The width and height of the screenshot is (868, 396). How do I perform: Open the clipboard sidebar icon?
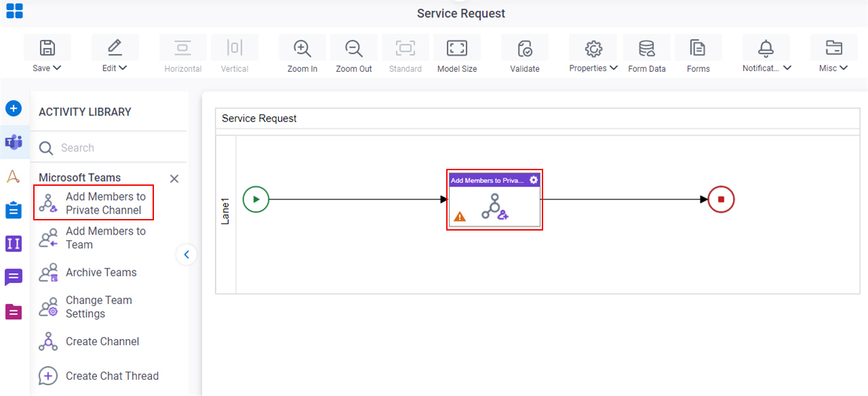pos(14,210)
